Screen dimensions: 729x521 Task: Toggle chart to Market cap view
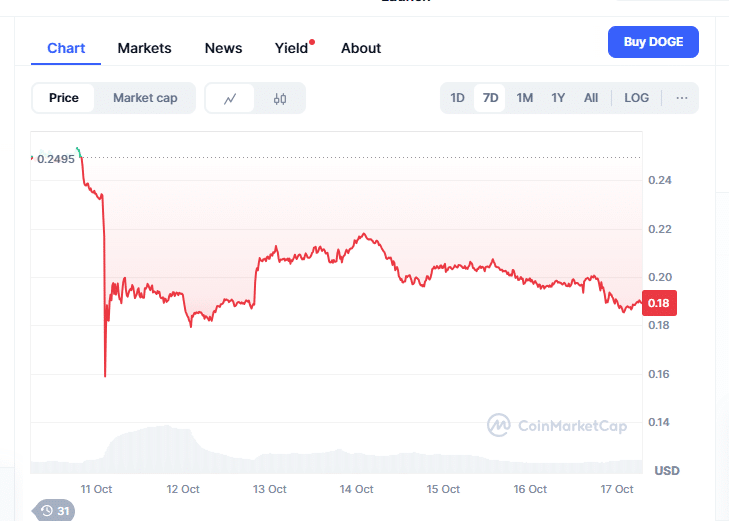pyautogui.click(x=145, y=98)
